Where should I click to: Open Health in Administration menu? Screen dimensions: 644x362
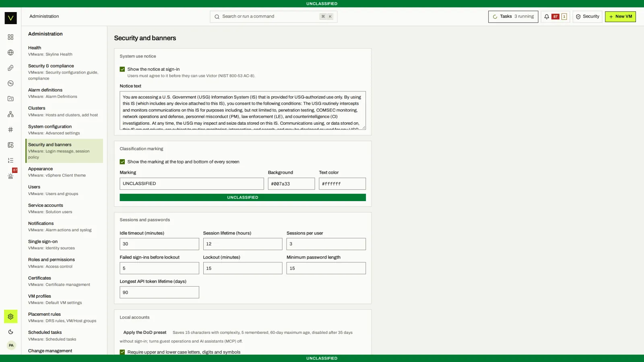tap(64, 51)
